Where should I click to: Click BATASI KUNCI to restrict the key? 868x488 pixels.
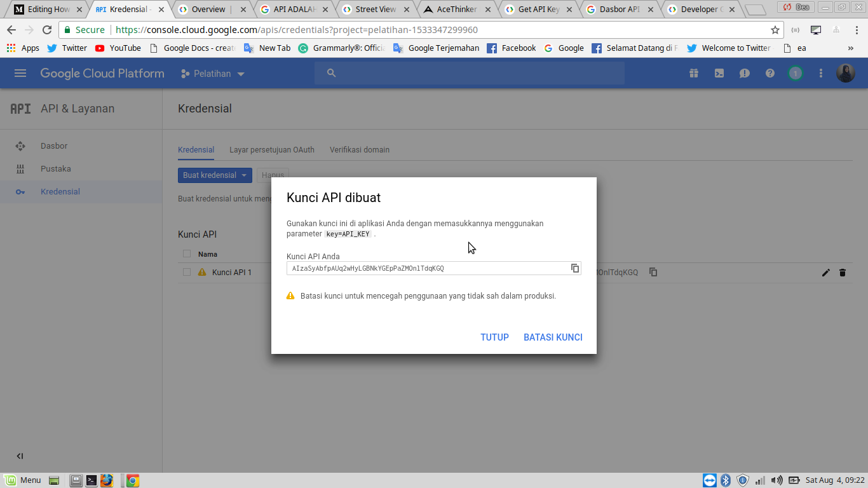point(553,337)
